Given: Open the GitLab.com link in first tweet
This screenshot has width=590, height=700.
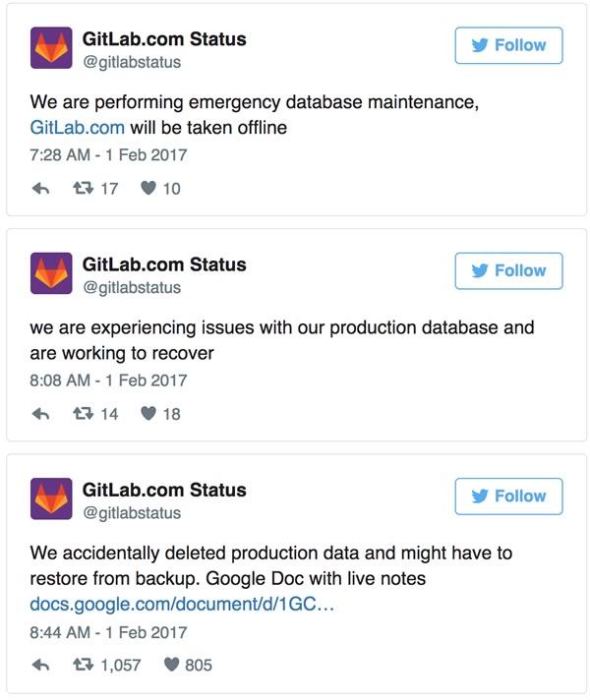Looking at the screenshot, I should click(78, 127).
